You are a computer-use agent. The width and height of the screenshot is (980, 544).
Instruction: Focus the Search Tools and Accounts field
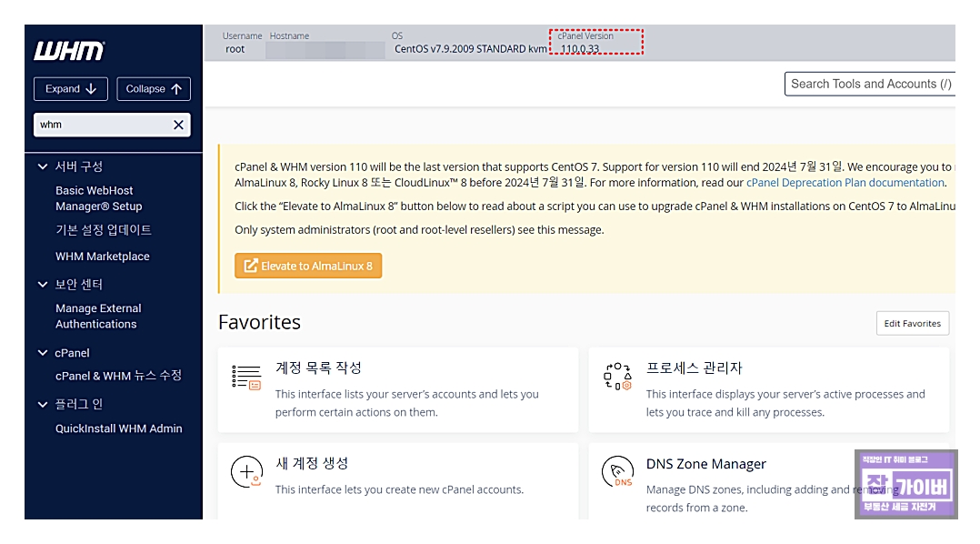(870, 84)
